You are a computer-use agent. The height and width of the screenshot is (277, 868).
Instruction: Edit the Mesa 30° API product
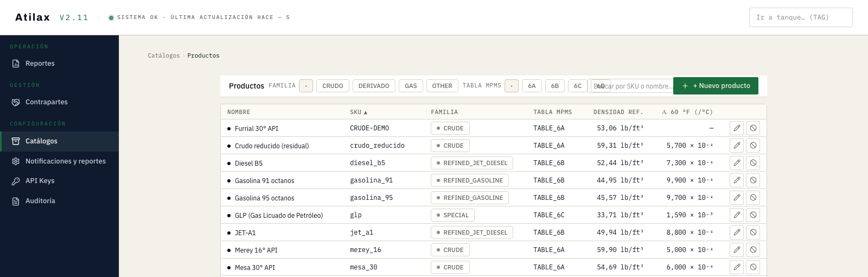737,267
